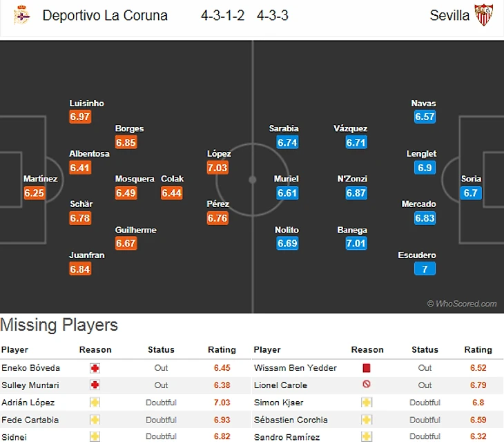Select Fede Cartabia in missing players list

[x=30, y=420]
